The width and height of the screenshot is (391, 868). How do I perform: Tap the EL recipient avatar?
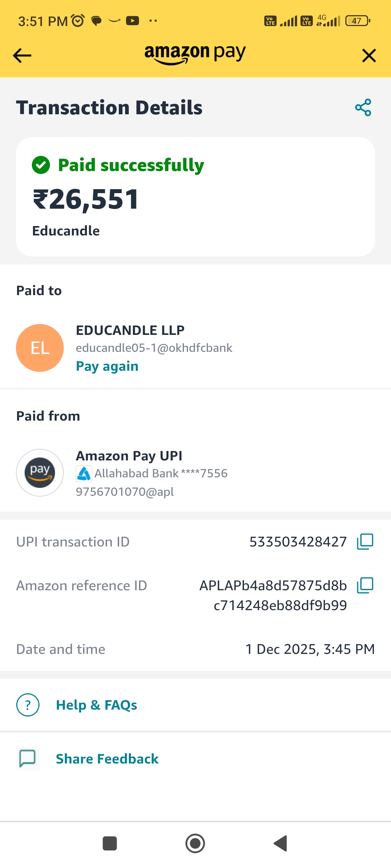tap(40, 348)
